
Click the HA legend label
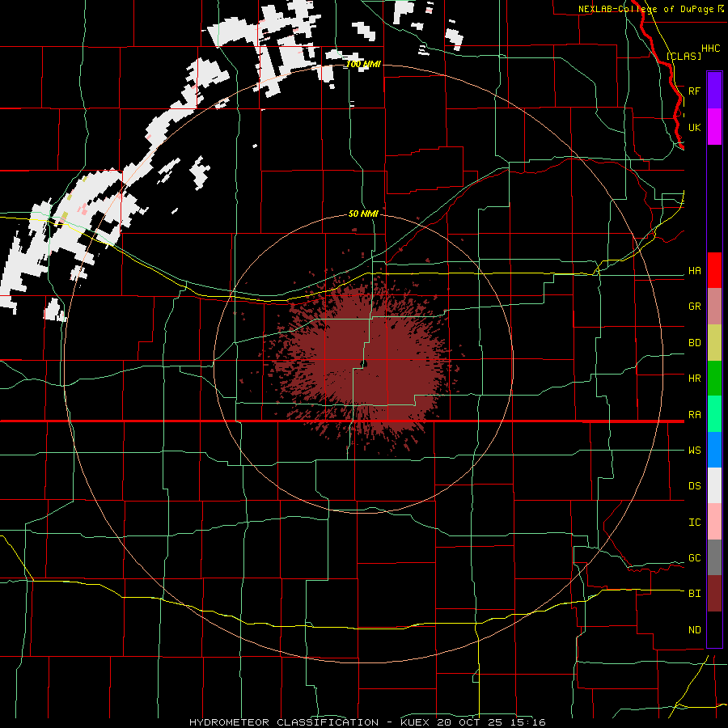pyautogui.click(x=694, y=271)
